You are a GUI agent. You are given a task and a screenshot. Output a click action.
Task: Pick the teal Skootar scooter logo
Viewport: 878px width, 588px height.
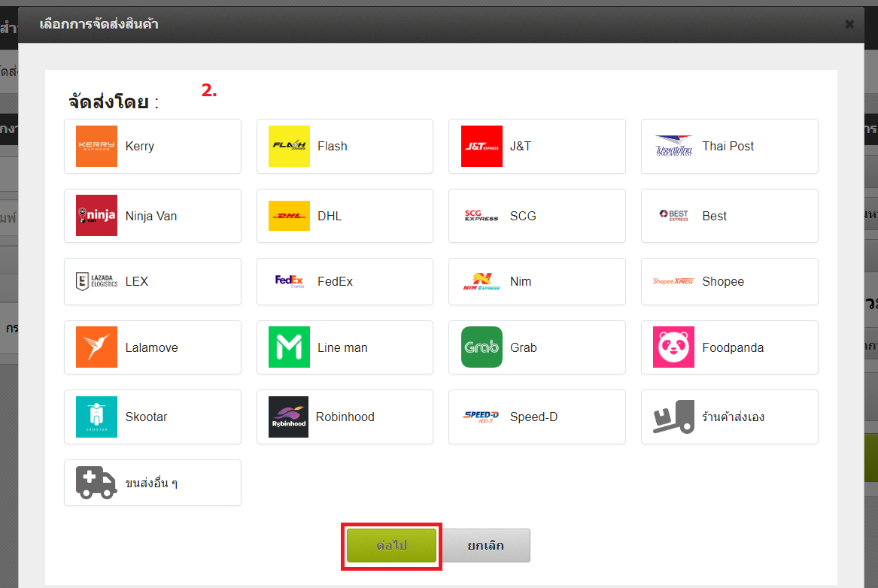click(97, 417)
